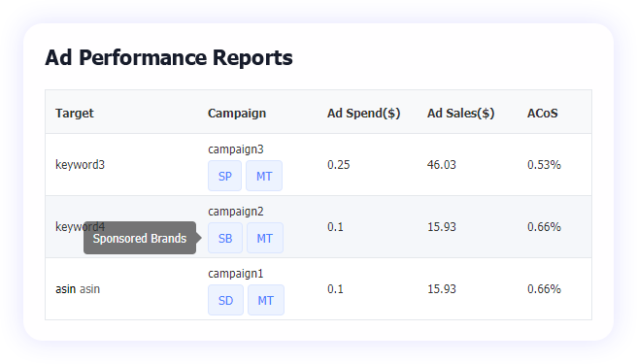Screen dimensions: 637x364
Task: Open the campaign1 name link
Action: (236, 274)
